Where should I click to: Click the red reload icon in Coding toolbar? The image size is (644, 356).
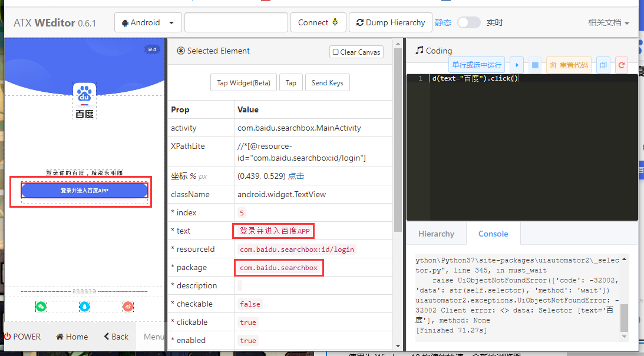(622, 65)
